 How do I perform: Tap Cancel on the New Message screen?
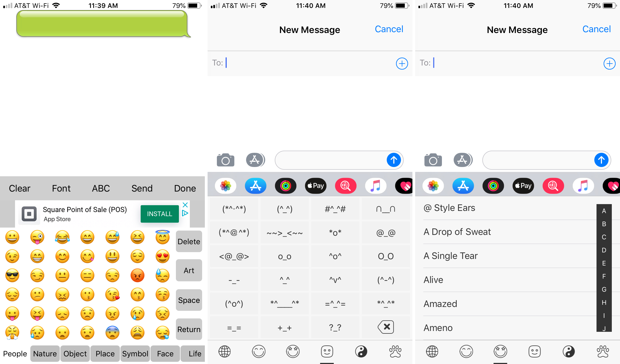pyautogui.click(x=389, y=29)
